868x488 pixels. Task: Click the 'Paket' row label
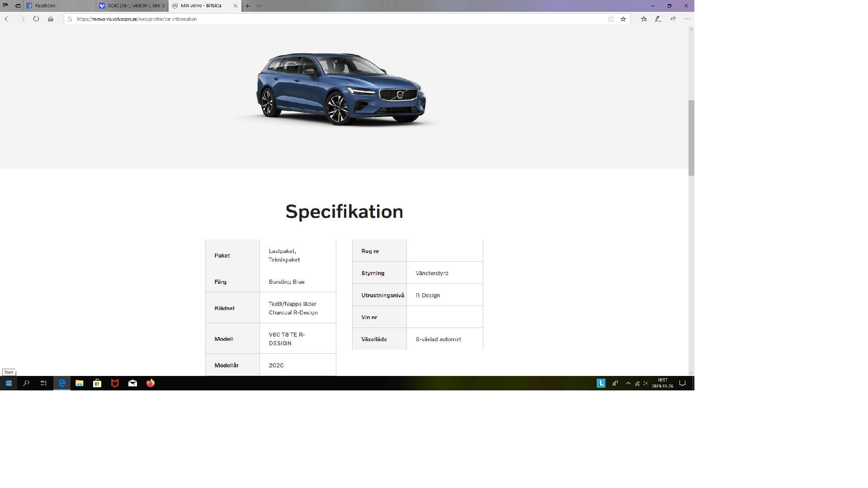(x=222, y=255)
